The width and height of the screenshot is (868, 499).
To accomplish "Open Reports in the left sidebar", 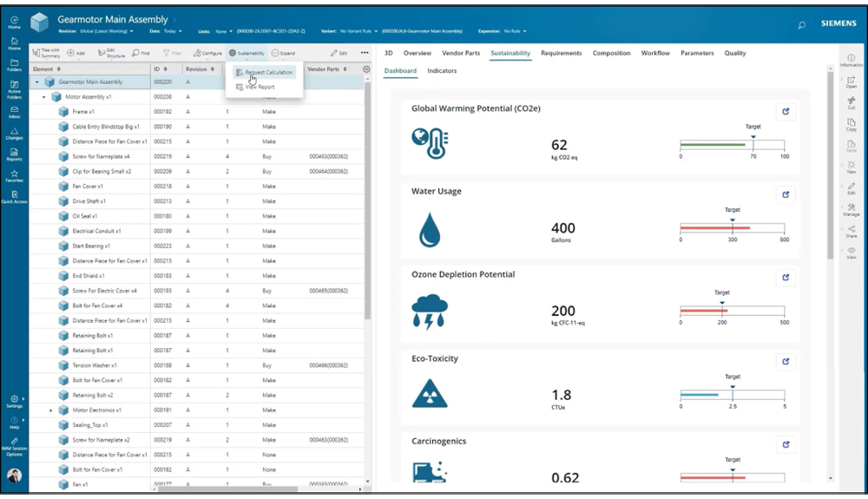I will 15,154.
